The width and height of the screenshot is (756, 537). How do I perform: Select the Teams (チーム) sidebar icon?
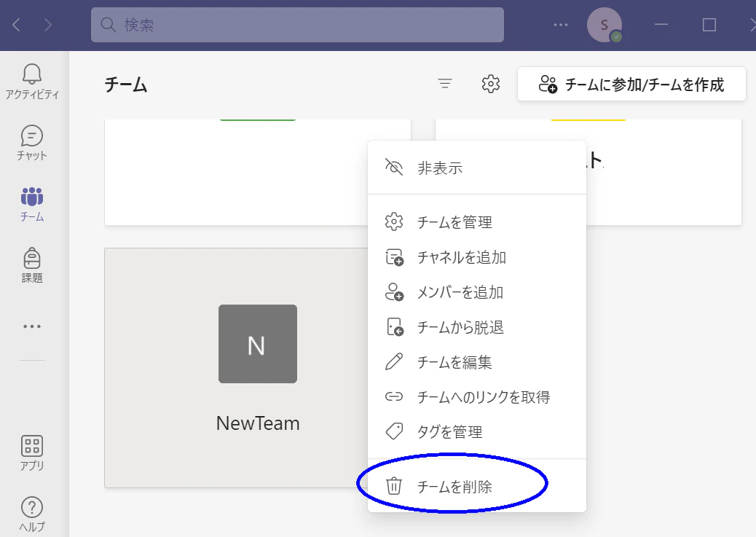coord(32,204)
